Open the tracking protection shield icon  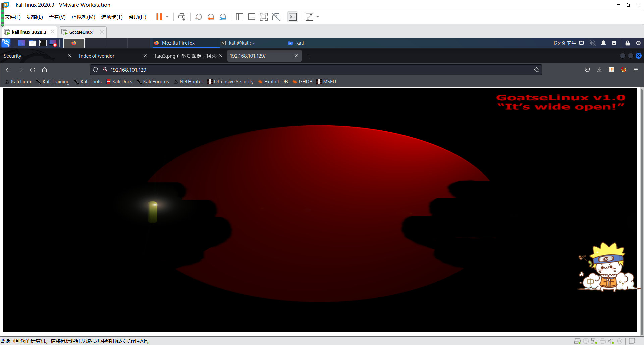pyautogui.click(x=95, y=70)
